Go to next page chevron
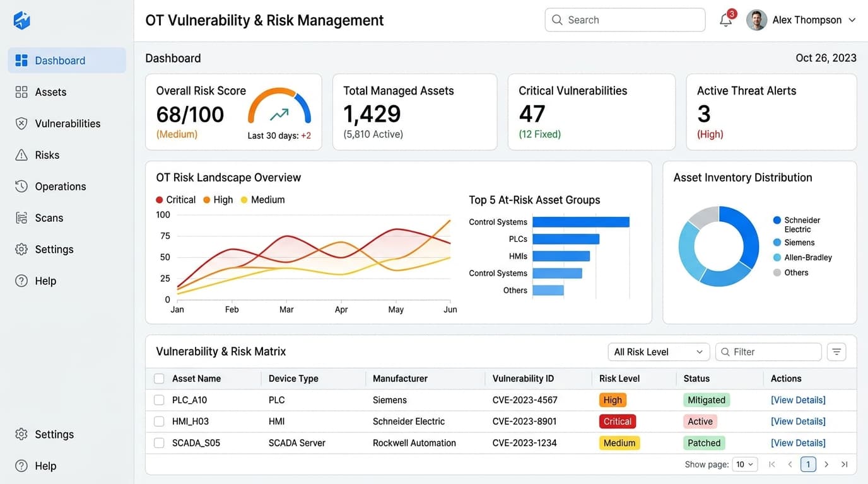868x484 pixels. click(826, 464)
